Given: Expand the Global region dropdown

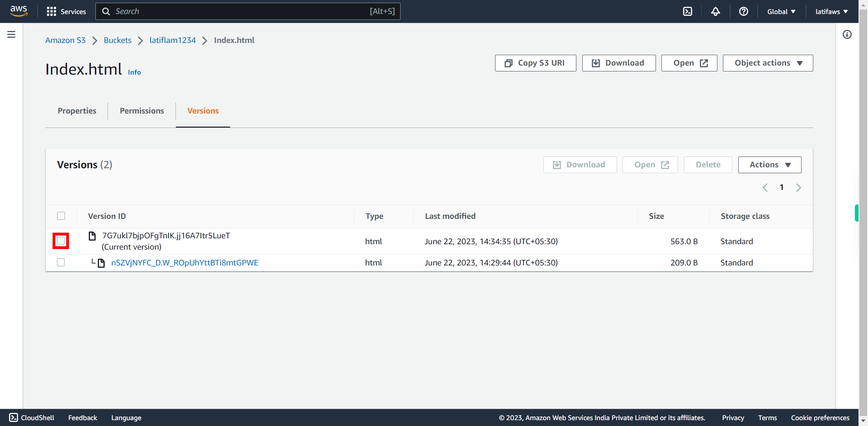Looking at the screenshot, I should tap(781, 11).
